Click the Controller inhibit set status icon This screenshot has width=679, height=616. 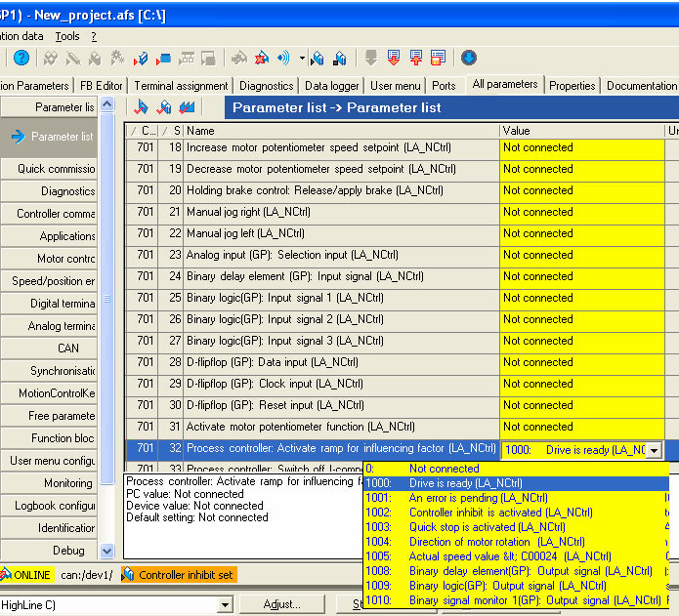pos(128,575)
